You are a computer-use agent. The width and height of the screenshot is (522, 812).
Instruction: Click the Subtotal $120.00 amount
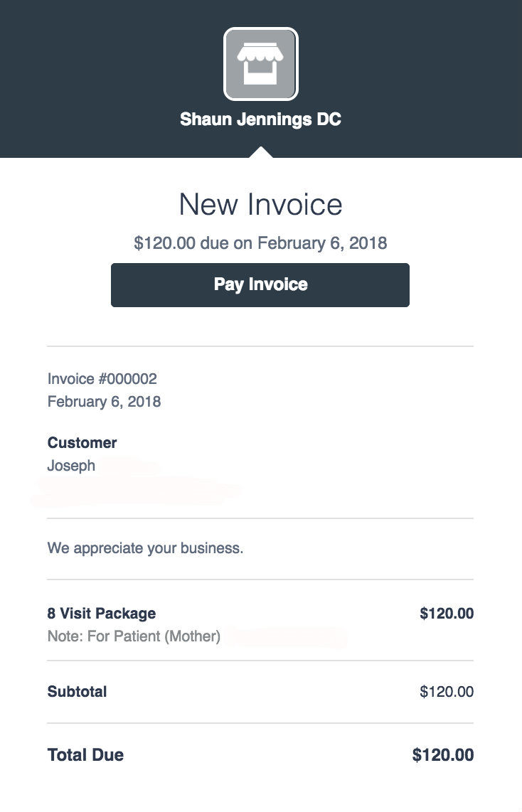coord(447,691)
